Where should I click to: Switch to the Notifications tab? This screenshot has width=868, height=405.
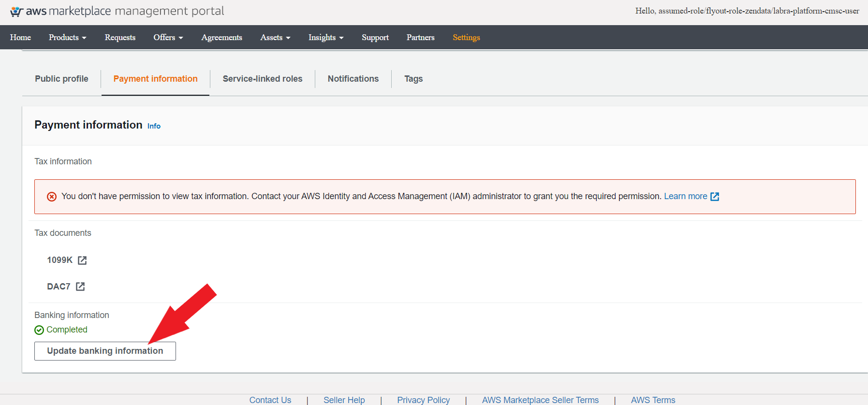(x=353, y=79)
